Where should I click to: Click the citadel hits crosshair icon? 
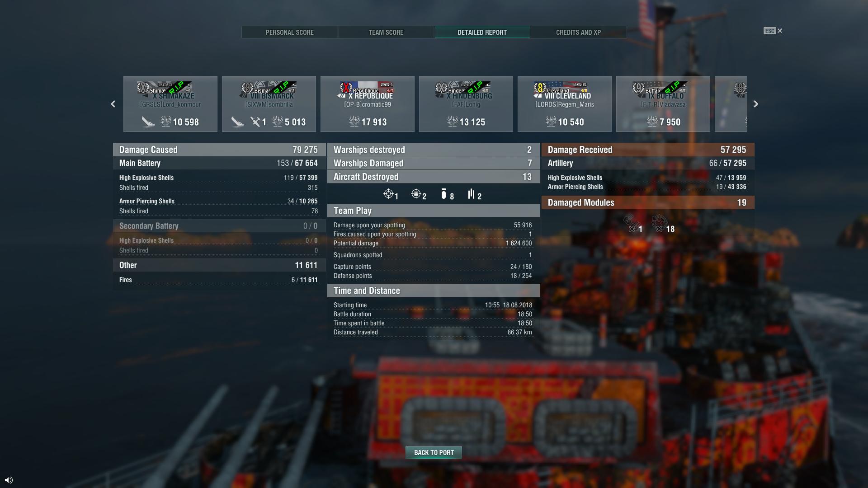tap(416, 194)
